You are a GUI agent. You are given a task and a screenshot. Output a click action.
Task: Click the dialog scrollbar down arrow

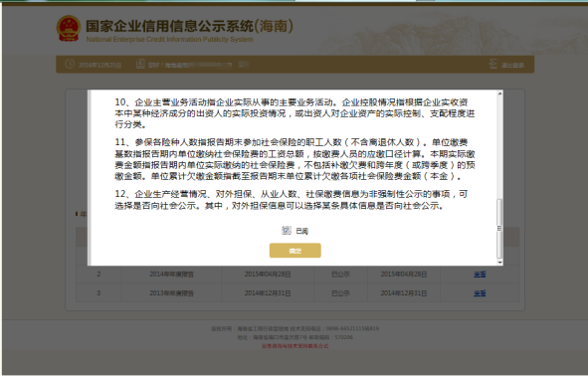499,263
